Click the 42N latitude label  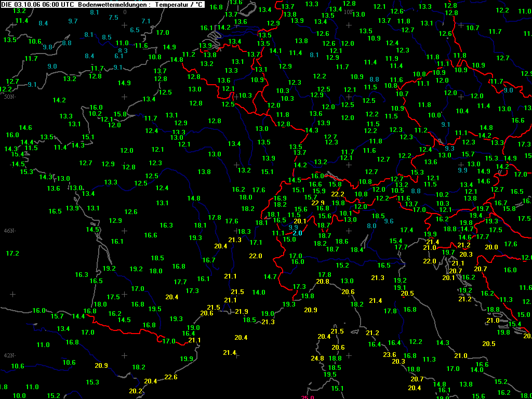[x=8, y=355]
